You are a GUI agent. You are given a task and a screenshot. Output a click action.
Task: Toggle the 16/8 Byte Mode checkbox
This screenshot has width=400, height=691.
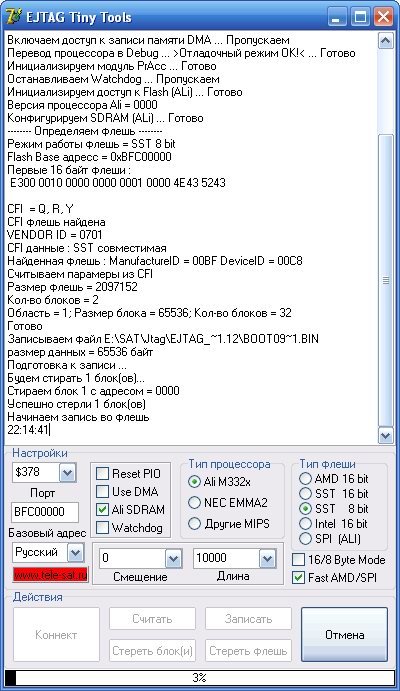tap(298, 560)
